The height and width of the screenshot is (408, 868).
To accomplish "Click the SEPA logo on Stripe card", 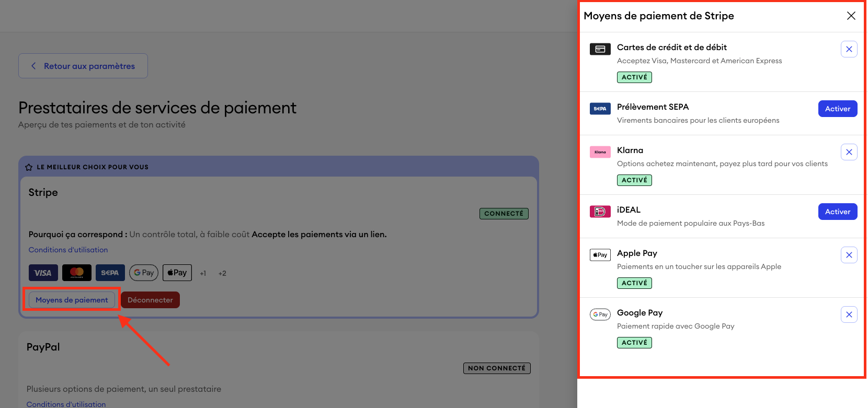I will tap(110, 273).
